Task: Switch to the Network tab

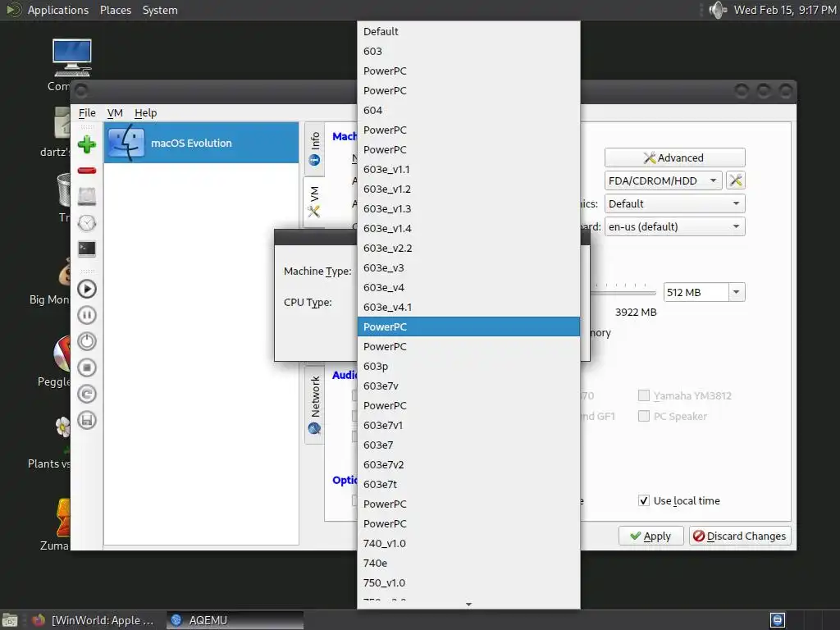Action: pyautogui.click(x=314, y=404)
